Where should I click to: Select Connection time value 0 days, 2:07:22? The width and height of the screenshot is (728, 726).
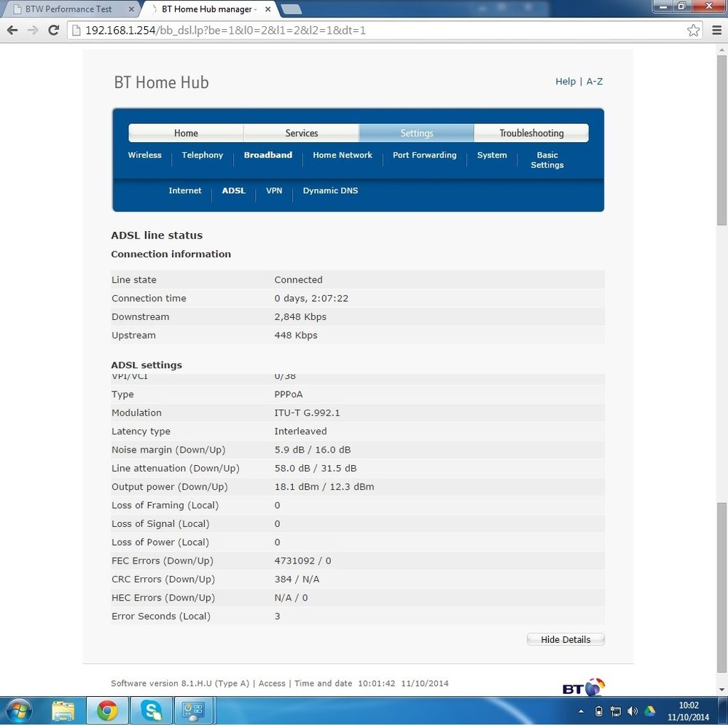coord(311,298)
